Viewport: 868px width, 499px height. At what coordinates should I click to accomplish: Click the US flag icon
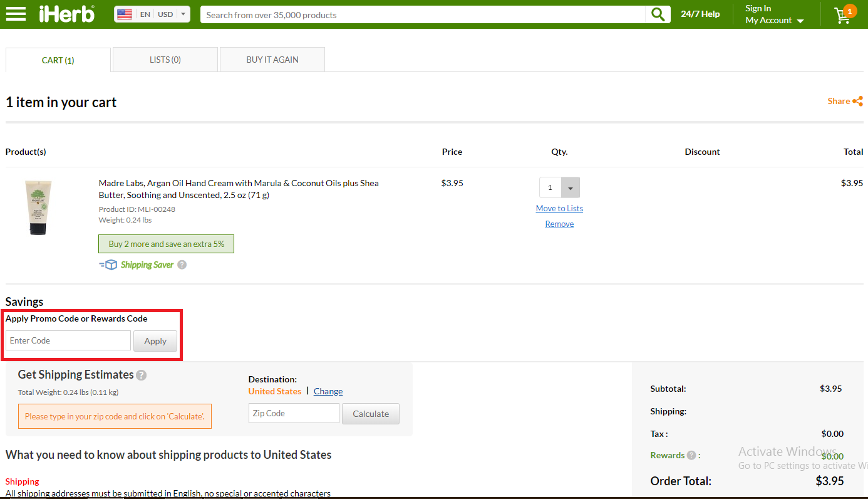click(x=125, y=14)
